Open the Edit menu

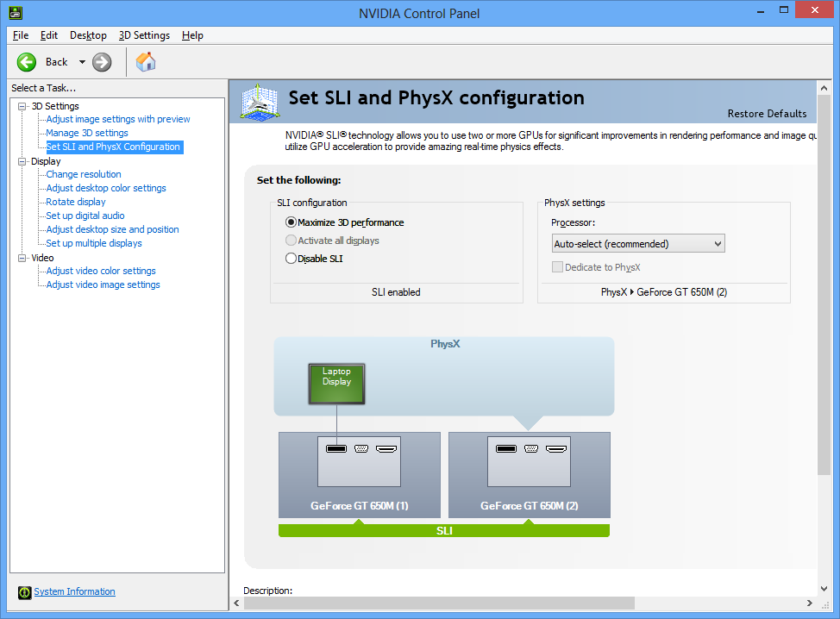(x=49, y=35)
